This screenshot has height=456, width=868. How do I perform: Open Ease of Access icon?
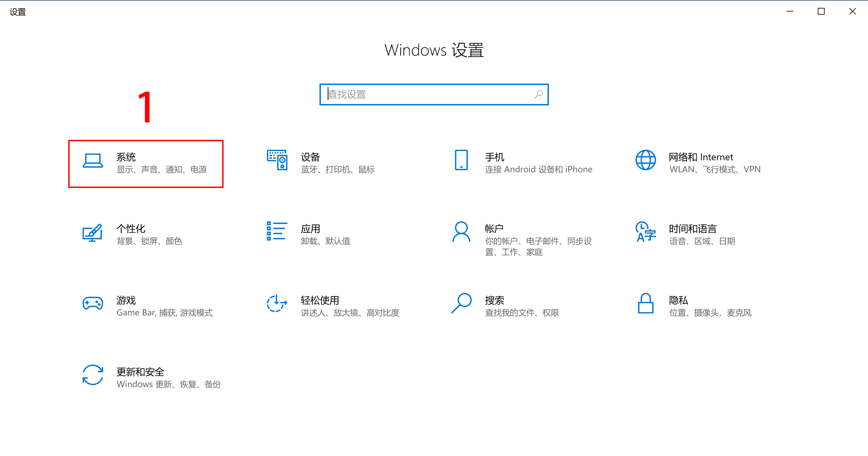tap(277, 303)
